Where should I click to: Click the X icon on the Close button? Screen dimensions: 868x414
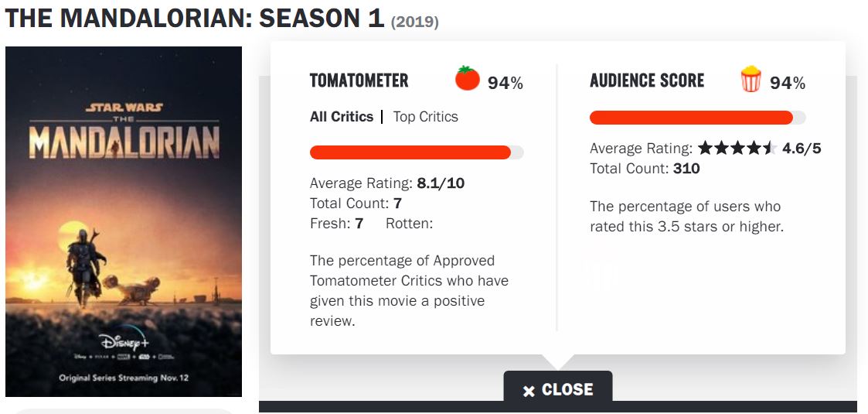(529, 391)
